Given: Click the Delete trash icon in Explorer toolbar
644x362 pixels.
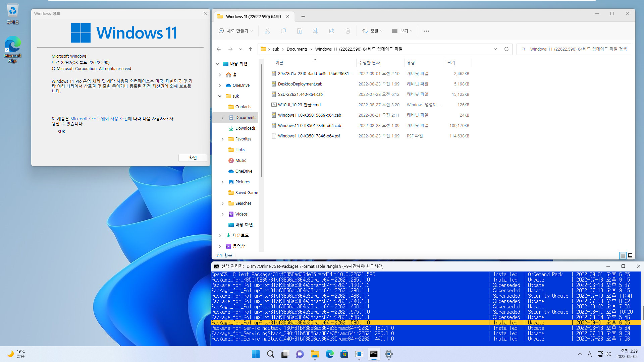Looking at the screenshot, I should coord(348,31).
